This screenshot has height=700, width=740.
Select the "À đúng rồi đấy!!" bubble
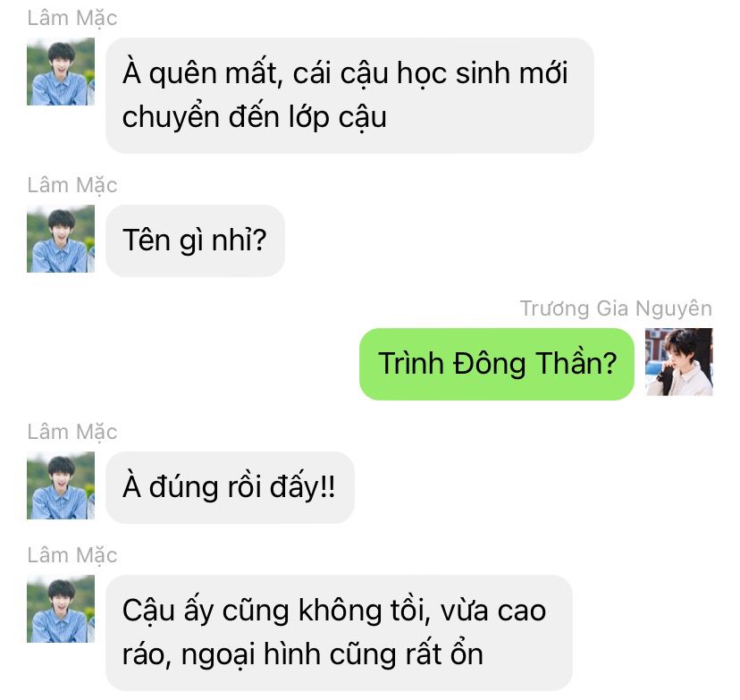(x=230, y=487)
